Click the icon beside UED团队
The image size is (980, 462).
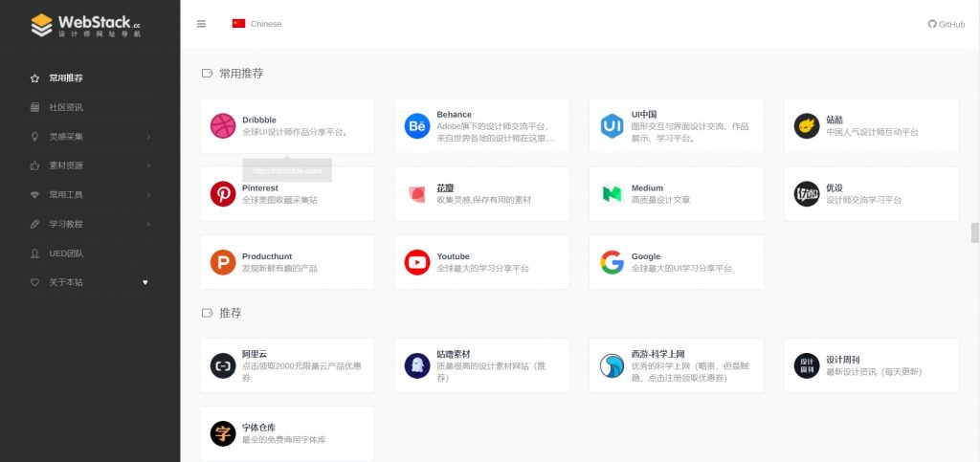pyautogui.click(x=35, y=253)
